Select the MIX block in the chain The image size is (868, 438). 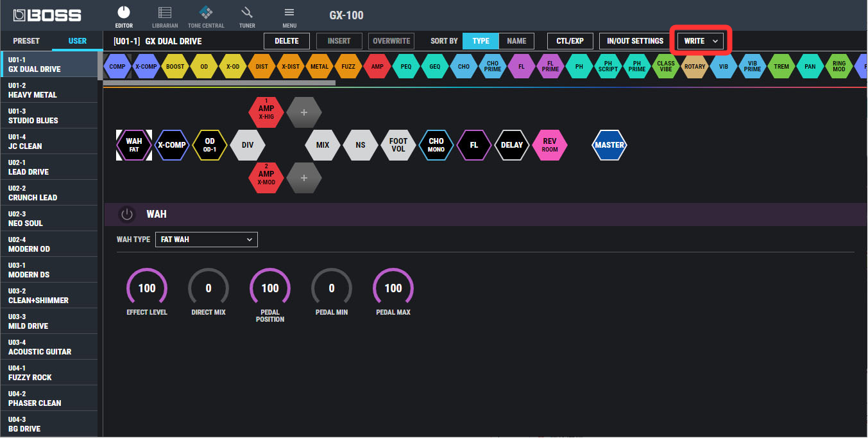pyautogui.click(x=323, y=145)
